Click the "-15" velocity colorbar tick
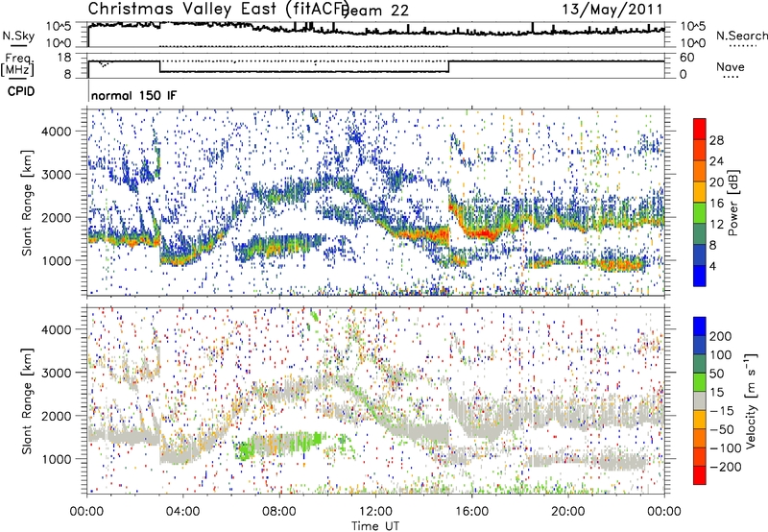This screenshot has height=532, width=768. pos(722,411)
